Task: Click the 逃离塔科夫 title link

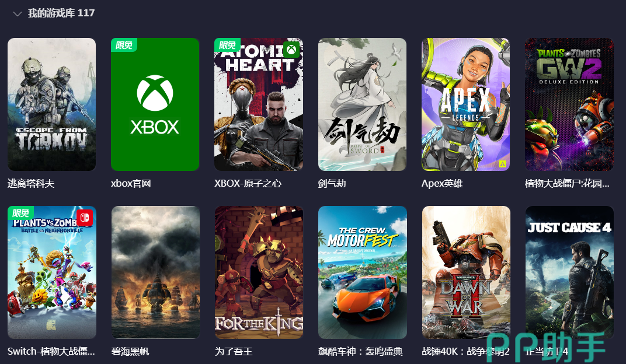Action: 31,183
